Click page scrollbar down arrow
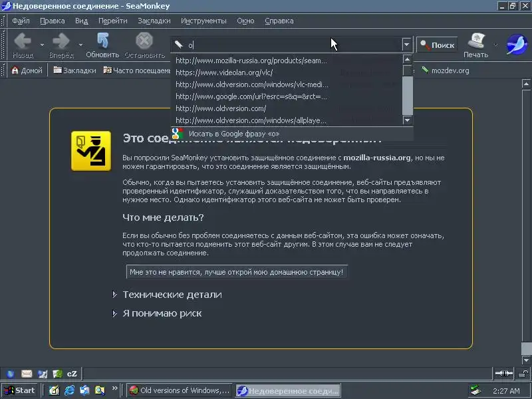 pos(526,360)
